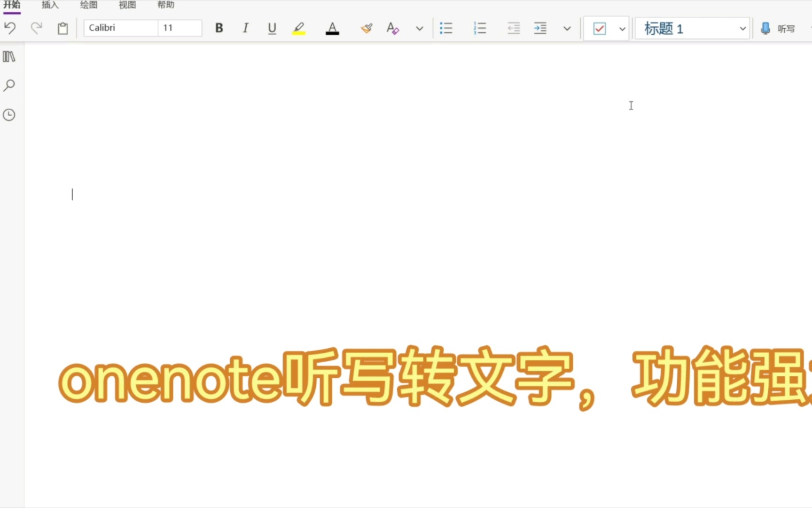812x508 pixels.
Task: Open the 视图 View tab
Action: click(127, 5)
